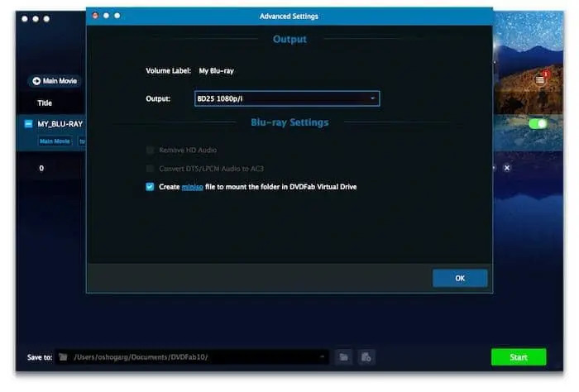The image size is (579, 392).
Task: Check Convert DTS/LPCM Audio to AC3
Action: point(150,169)
